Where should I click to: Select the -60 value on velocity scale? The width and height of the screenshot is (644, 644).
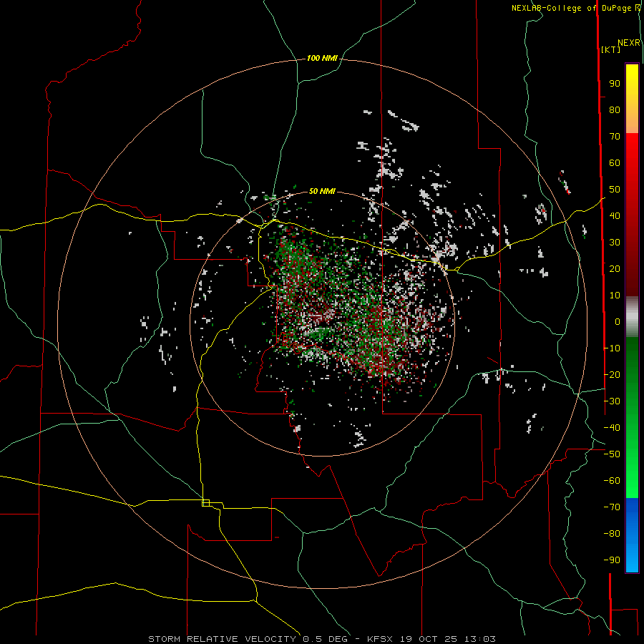click(612, 481)
